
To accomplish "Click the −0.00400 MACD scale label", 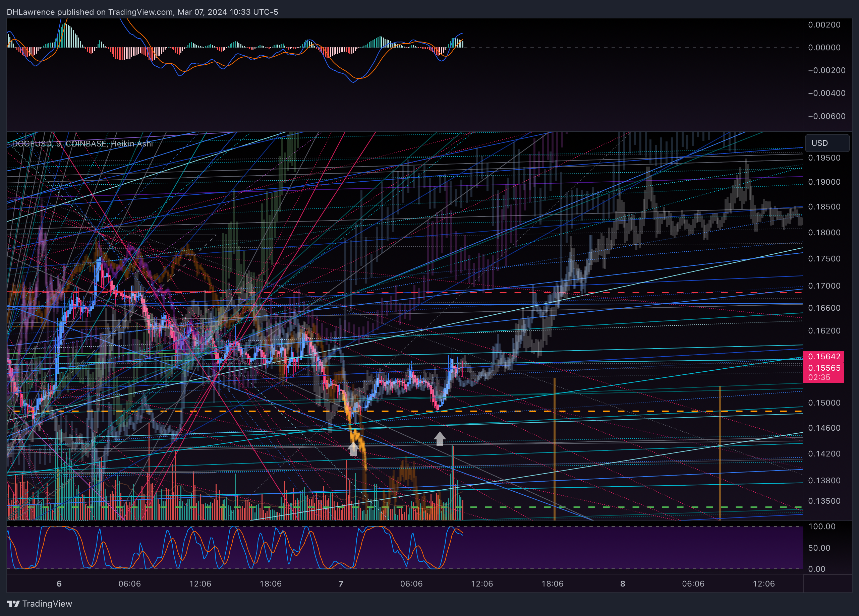I will [x=826, y=93].
